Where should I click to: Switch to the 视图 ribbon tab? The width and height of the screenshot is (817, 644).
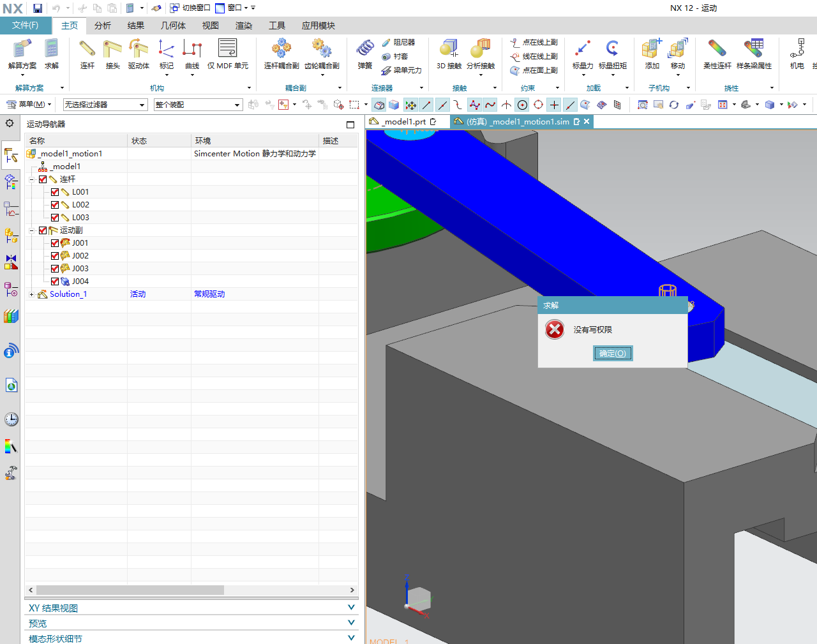click(x=211, y=26)
